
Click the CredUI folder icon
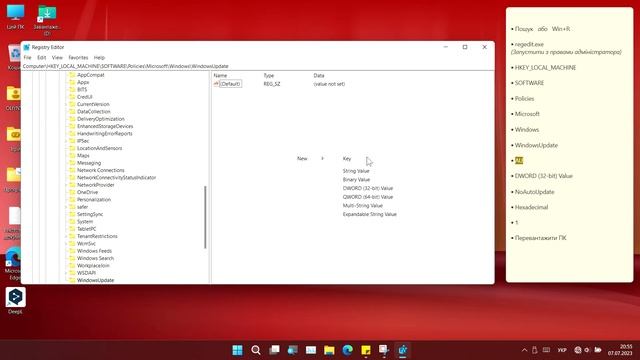click(x=73, y=97)
